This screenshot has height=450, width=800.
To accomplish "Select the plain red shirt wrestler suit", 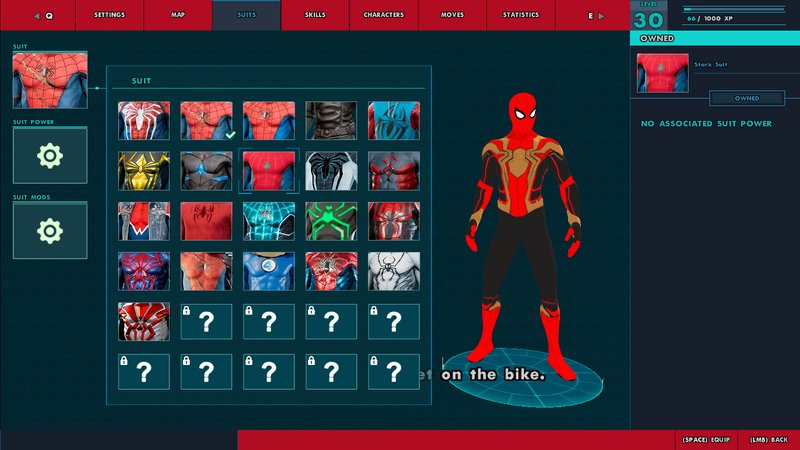I will click(x=206, y=221).
